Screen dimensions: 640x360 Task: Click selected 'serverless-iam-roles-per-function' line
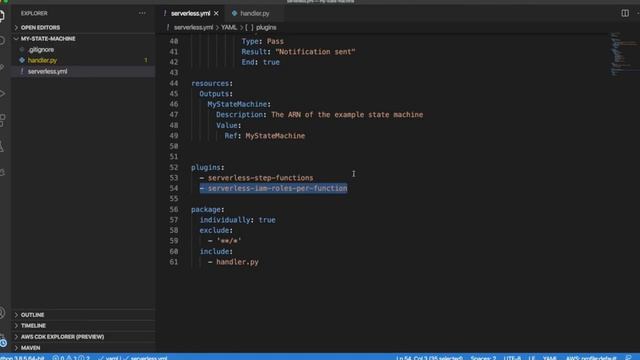click(273, 188)
